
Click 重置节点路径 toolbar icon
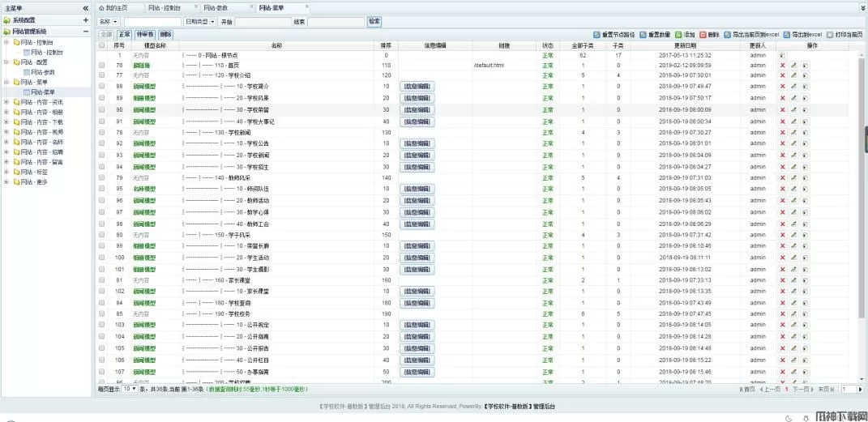598,35
